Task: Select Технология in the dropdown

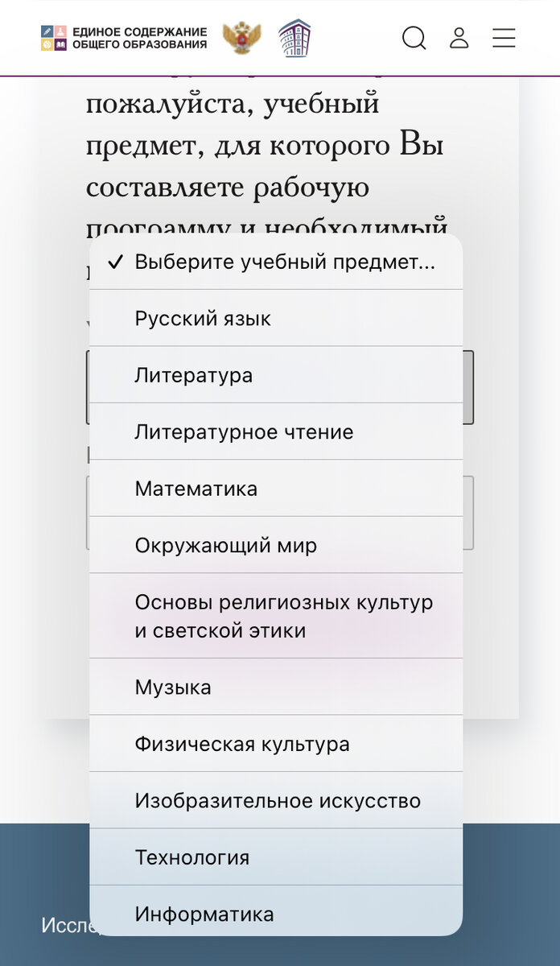Action: coord(276,857)
